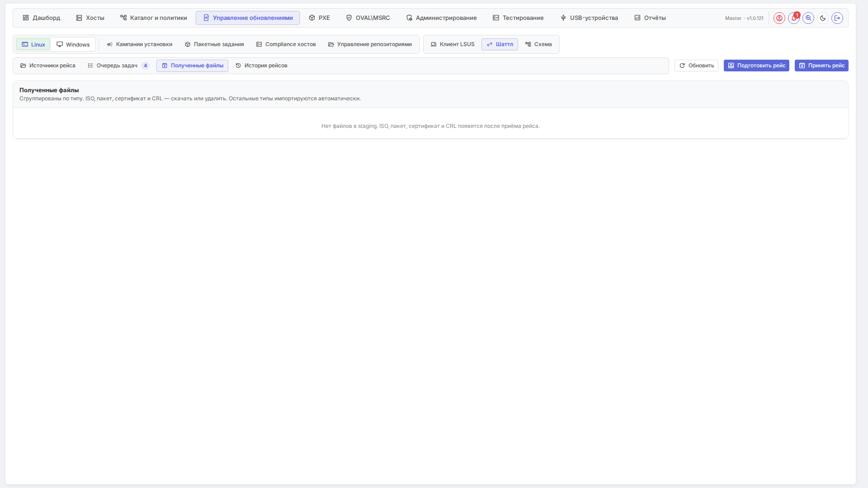
Task: Open the Клиент LSUS tab
Action: tap(453, 44)
